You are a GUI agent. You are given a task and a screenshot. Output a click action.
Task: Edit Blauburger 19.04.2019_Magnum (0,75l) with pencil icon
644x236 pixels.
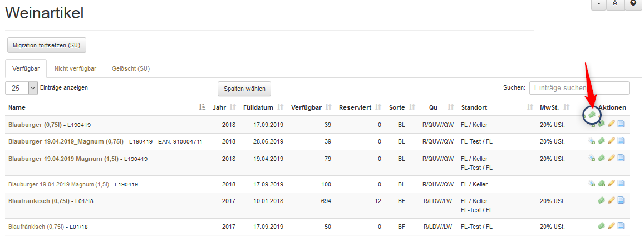coord(611,141)
